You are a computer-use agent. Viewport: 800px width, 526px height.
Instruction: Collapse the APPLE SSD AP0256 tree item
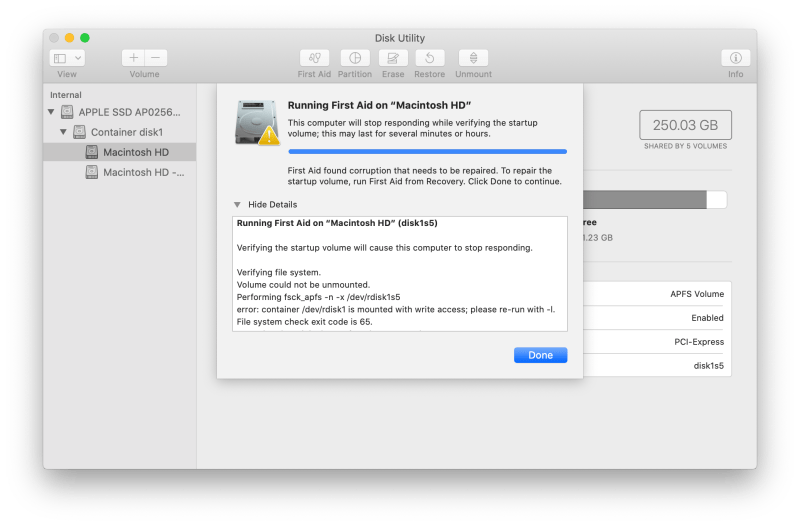tap(51, 112)
